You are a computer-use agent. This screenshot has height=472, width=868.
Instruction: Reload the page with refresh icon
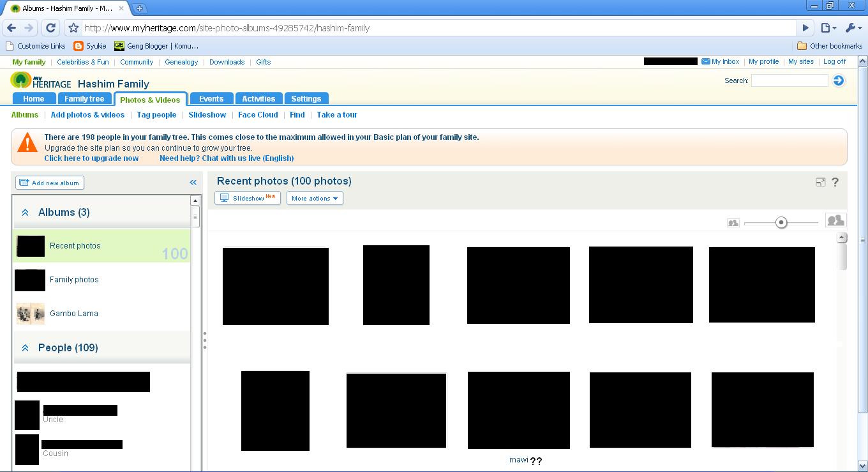pos(51,27)
